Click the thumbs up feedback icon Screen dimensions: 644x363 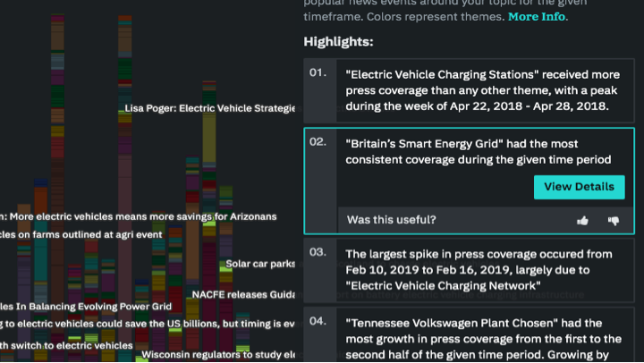[x=582, y=221]
